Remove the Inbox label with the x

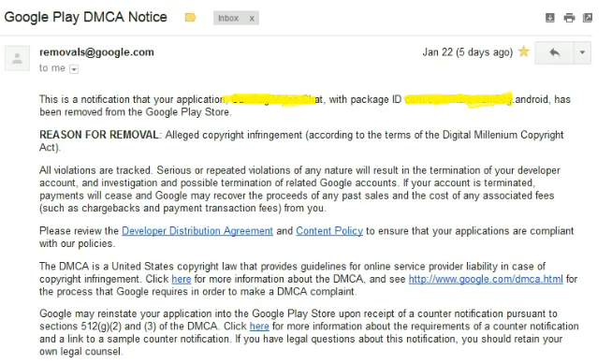click(252, 19)
